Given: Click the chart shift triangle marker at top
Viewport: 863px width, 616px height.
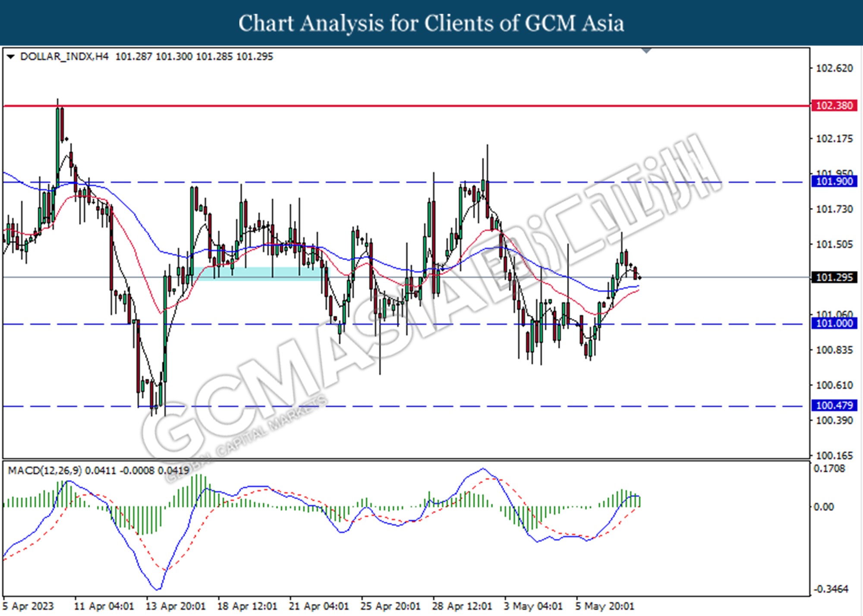Looking at the screenshot, I should (646, 51).
